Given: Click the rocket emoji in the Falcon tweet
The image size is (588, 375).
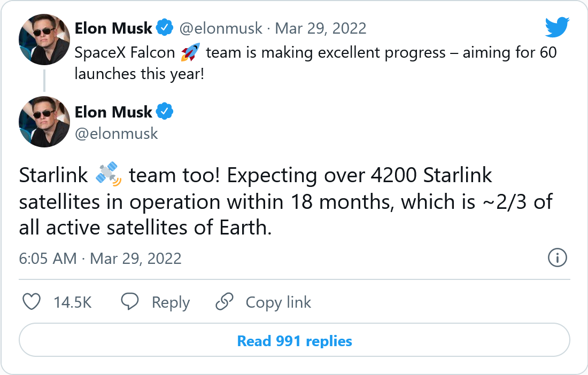Looking at the screenshot, I should [x=190, y=53].
